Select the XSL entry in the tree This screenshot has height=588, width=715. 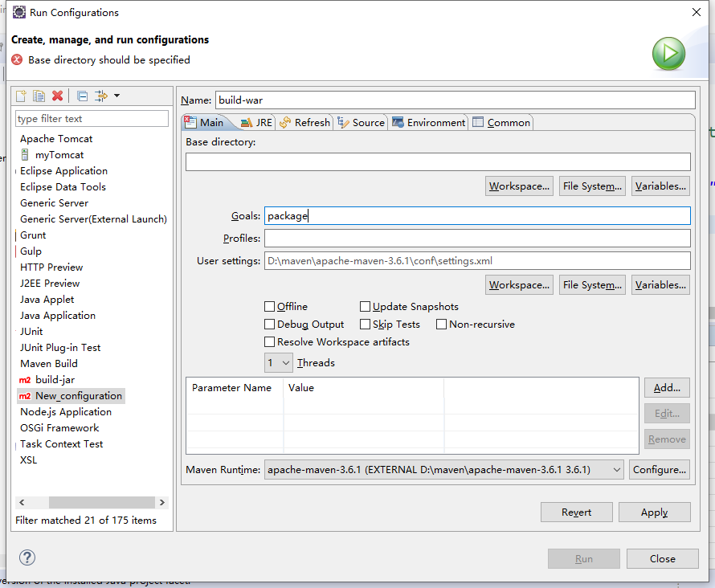(x=28, y=460)
